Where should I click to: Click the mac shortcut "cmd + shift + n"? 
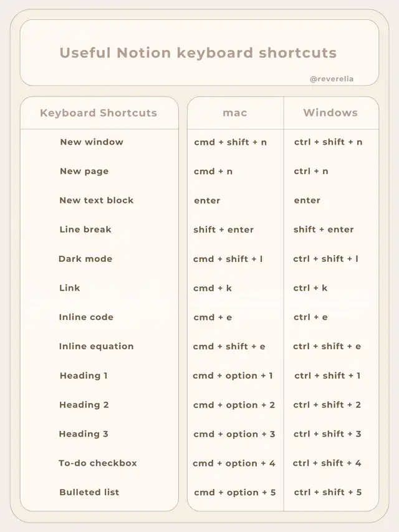[x=230, y=142]
